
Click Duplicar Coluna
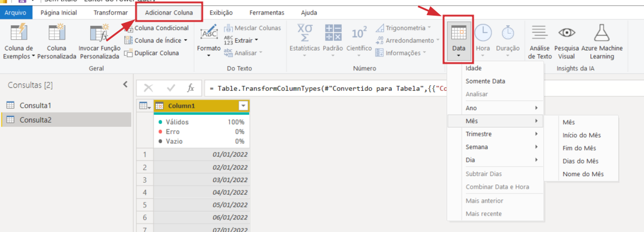tap(152, 53)
